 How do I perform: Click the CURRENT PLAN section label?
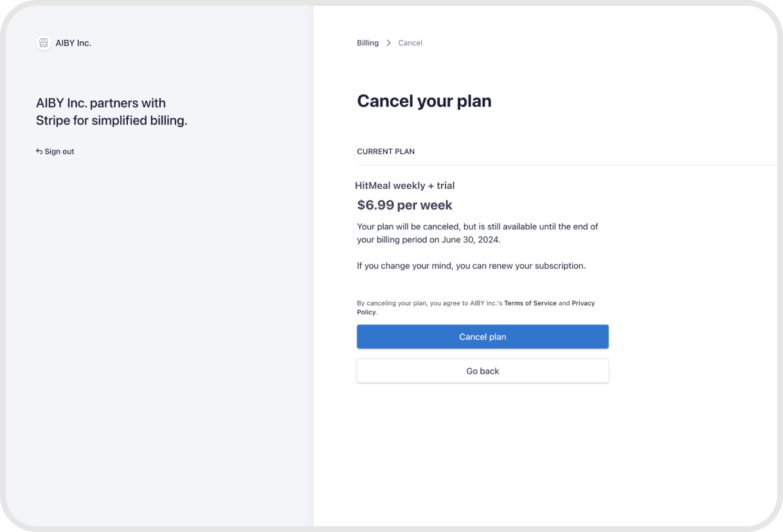click(385, 152)
